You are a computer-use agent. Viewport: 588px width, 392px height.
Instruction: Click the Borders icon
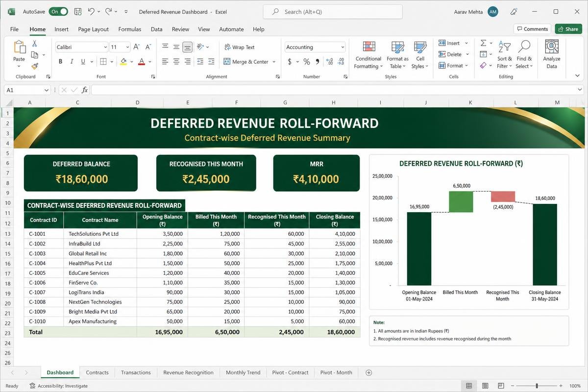point(103,62)
